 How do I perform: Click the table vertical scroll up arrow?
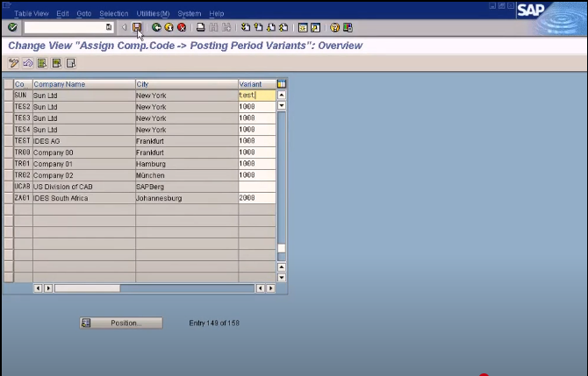coord(281,95)
